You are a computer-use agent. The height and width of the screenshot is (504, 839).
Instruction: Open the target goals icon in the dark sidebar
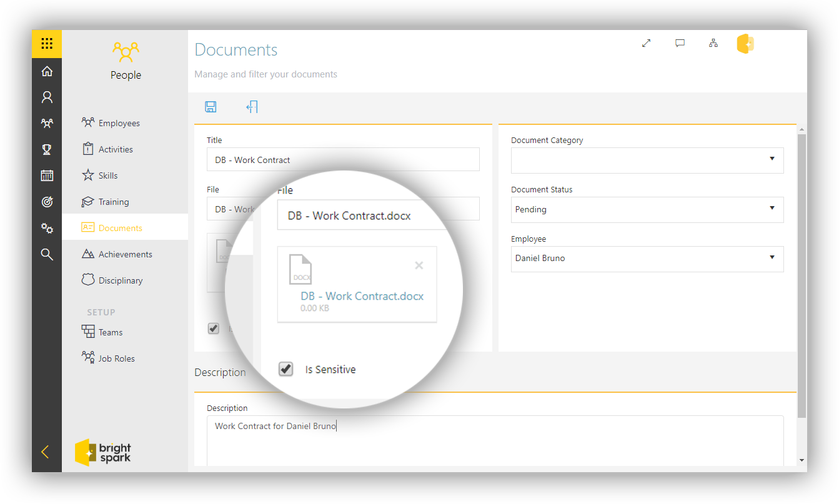click(x=47, y=202)
